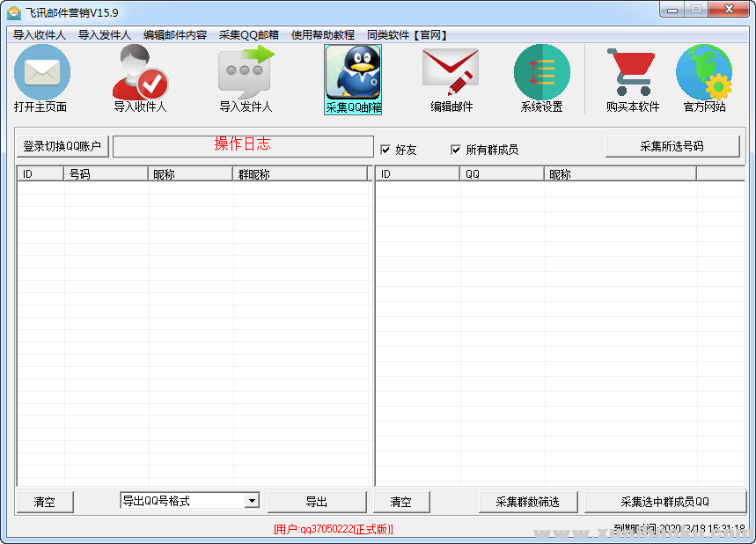Click the 登录切换QQ账户 button
The image size is (756, 544).
[62, 146]
